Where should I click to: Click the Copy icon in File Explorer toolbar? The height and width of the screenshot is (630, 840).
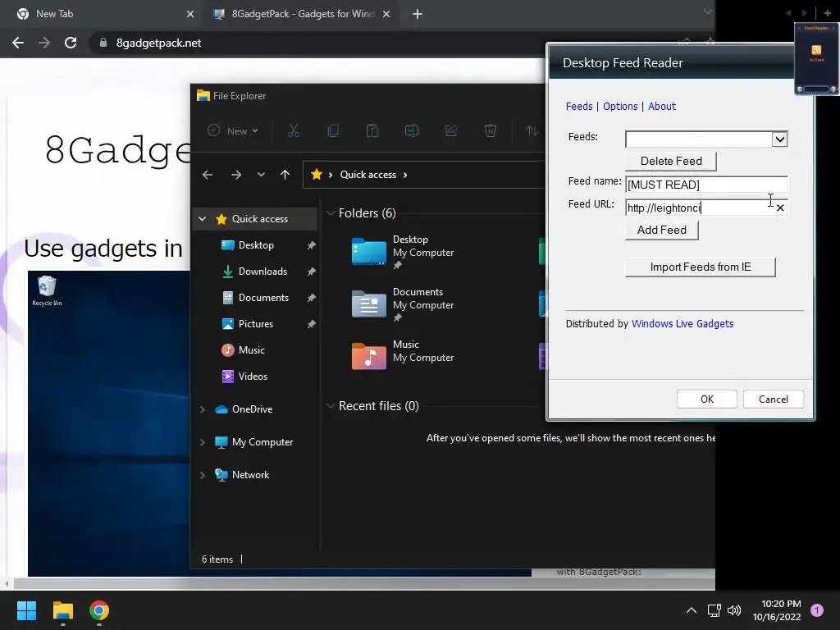click(333, 130)
